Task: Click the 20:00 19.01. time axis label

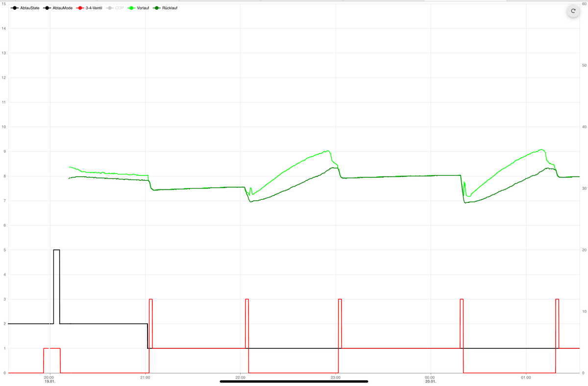Action: point(49,380)
